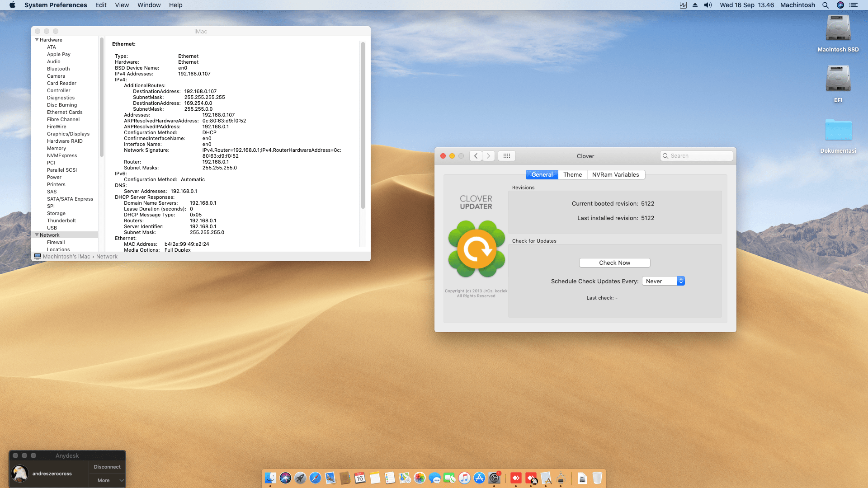This screenshot has height=488, width=868.
Task: Launch Launchpad rocket icon in Dock
Action: click(300, 478)
